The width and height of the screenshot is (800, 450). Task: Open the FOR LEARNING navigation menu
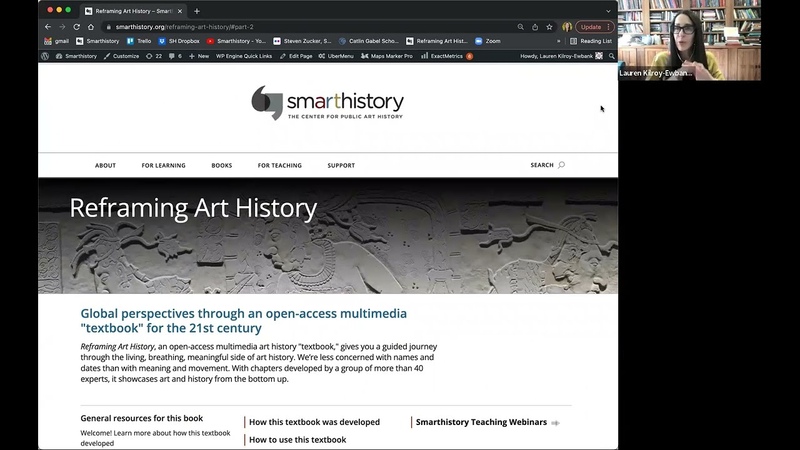[163, 165]
